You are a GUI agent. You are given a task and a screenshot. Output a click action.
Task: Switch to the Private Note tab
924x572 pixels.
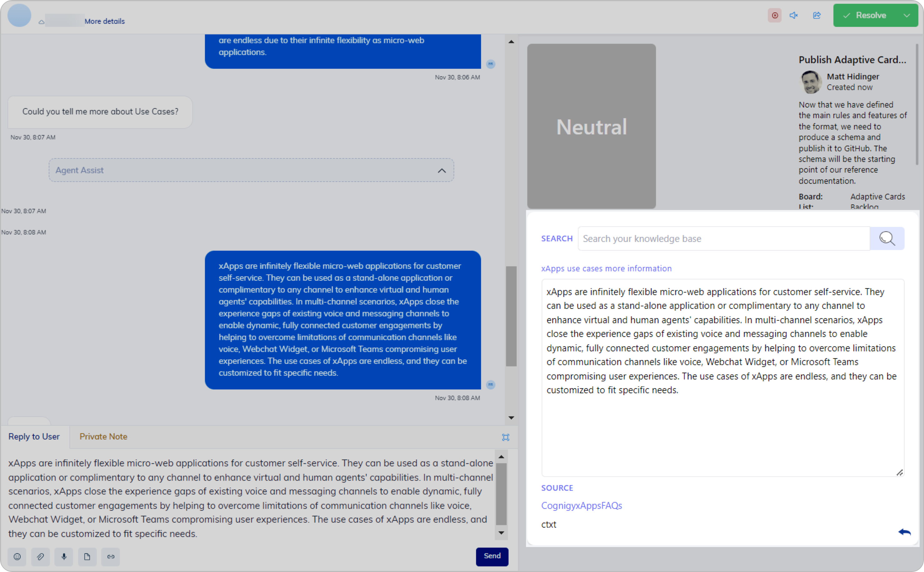click(x=103, y=437)
